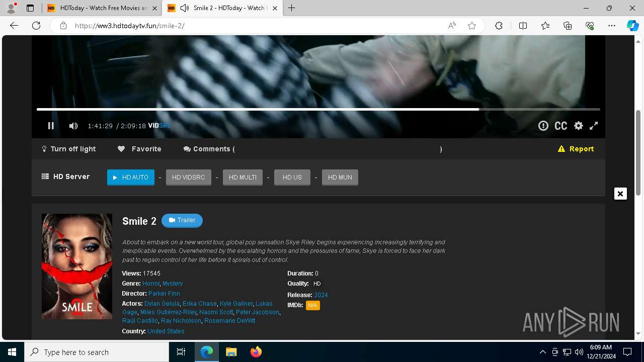Open the United States country link
644x362 pixels.
[x=166, y=331]
